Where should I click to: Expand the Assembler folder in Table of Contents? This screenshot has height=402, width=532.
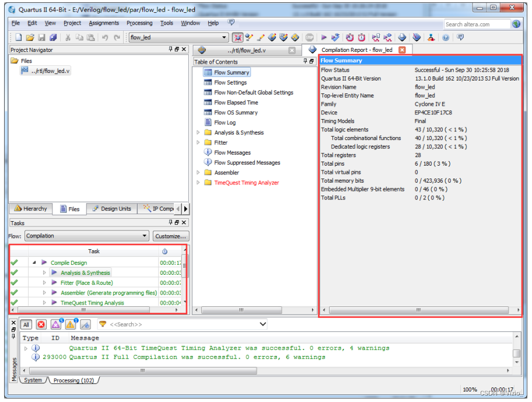[198, 173]
